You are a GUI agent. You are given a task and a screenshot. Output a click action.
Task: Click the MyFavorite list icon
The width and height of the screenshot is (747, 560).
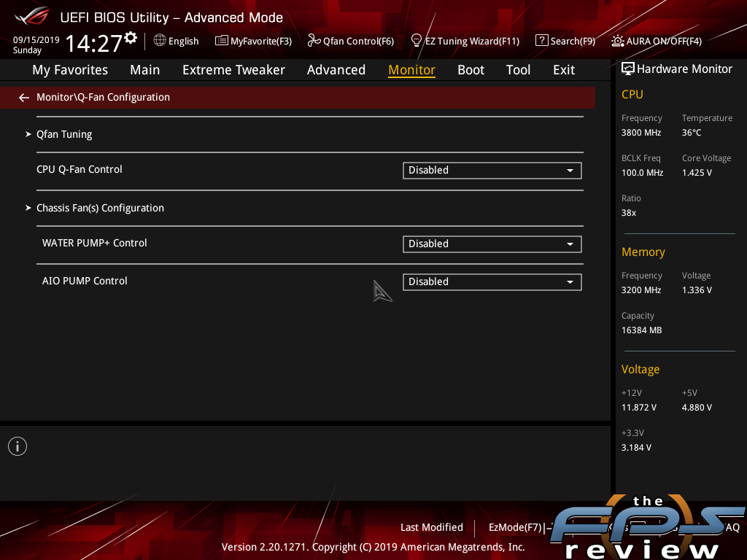point(221,41)
